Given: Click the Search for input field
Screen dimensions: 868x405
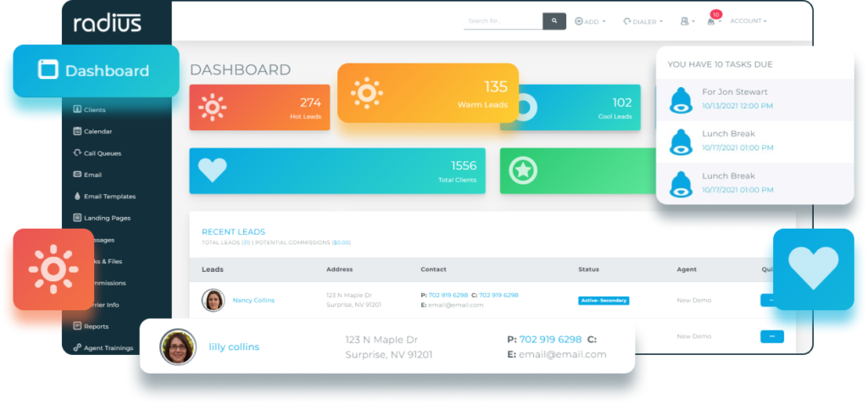Looking at the screenshot, I should 503,20.
